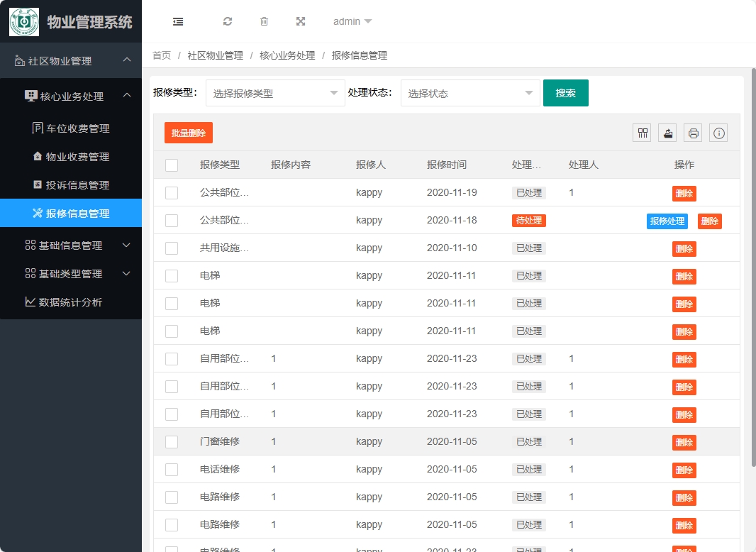756x552 pixels.
Task: Expand the 基础信息管理 sidebar section
Action: point(71,245)
